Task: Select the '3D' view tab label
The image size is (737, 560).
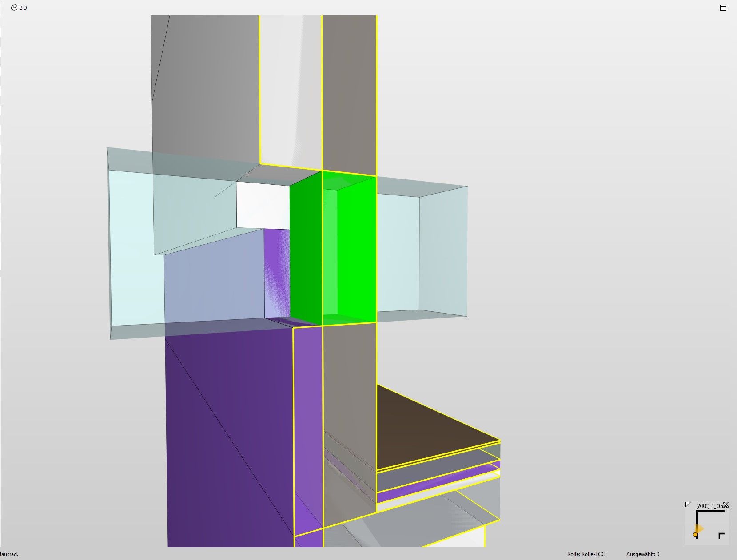Action: 23,8
